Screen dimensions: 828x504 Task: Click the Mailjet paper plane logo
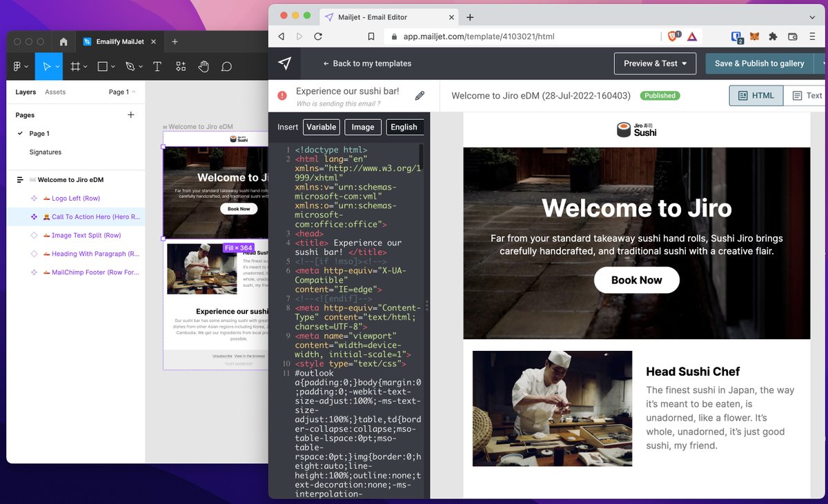coord(285,63)
